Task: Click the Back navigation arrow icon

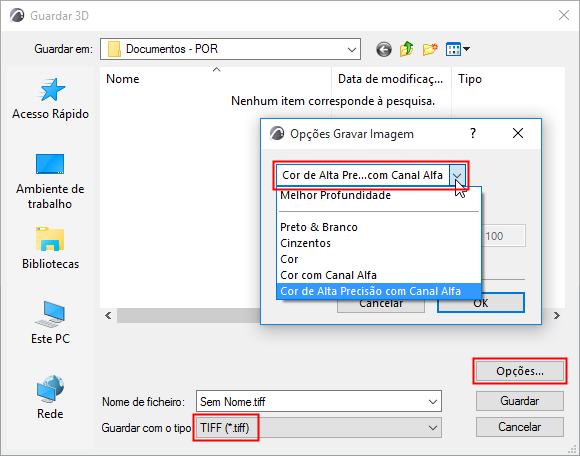Action: pyautogui.click(x=384, y=49)
